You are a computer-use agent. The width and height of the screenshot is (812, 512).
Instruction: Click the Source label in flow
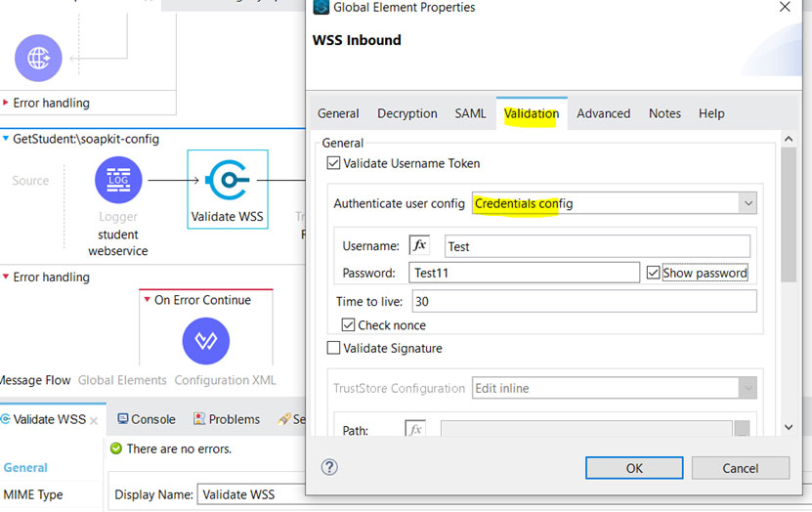tap(30, 180)
